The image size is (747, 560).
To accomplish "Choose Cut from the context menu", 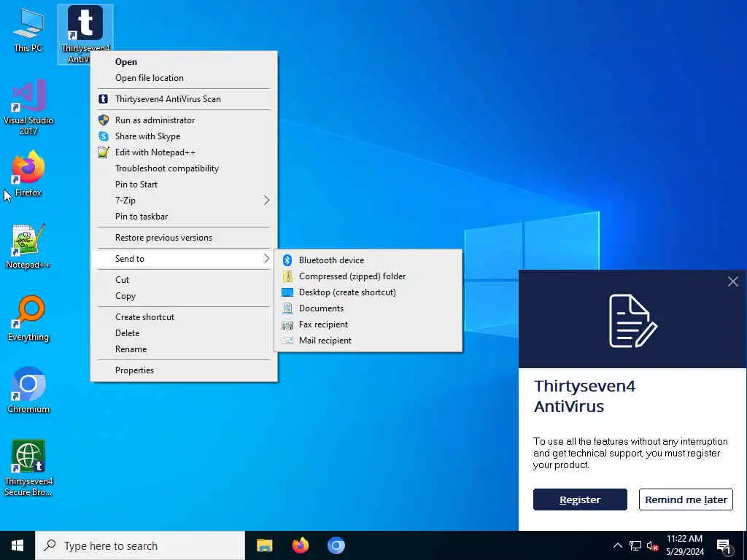I will [x=184, y=280].
